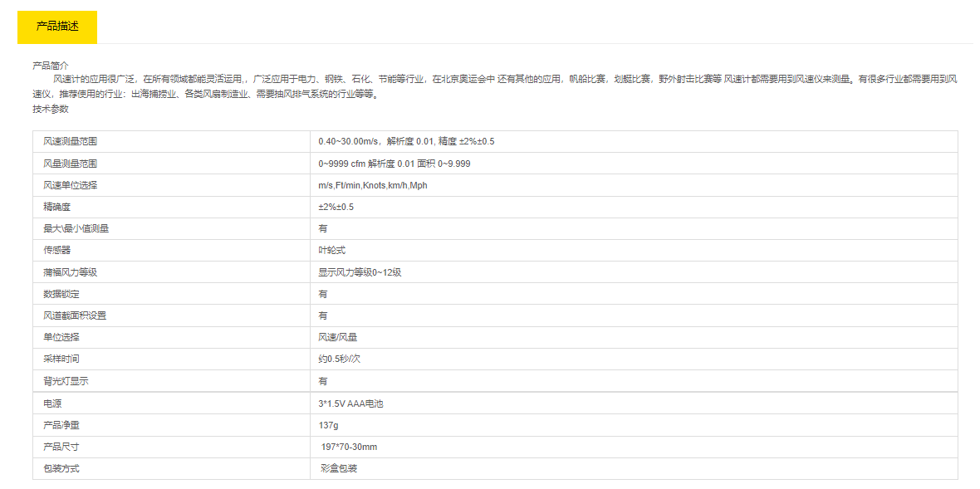Click the m/s,Ft/min,Knots,km/h,Mph units cell

click(372, 185)
